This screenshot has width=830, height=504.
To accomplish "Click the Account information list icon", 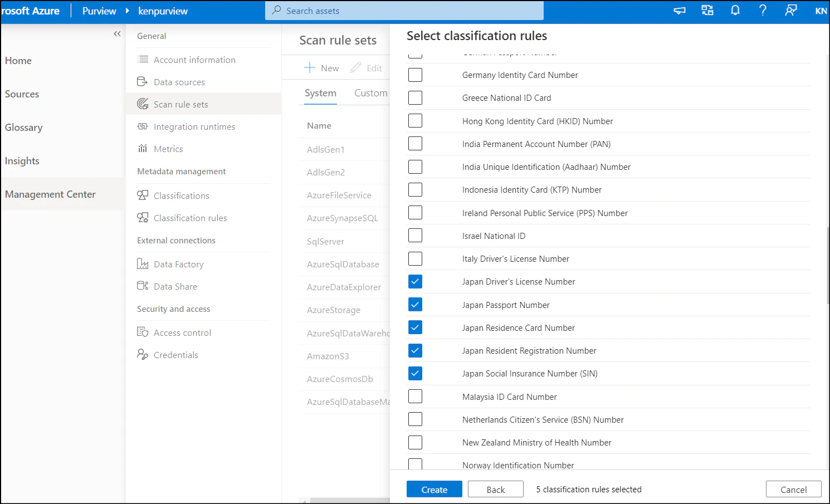I will tap(143, 60).
